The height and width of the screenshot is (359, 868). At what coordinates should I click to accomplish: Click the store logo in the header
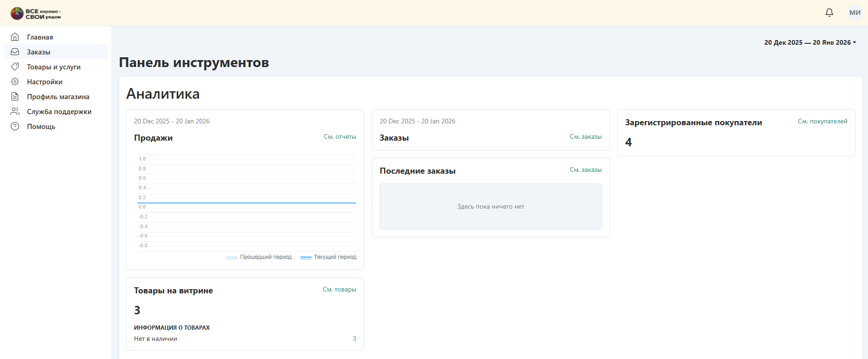tap(36, 14)
